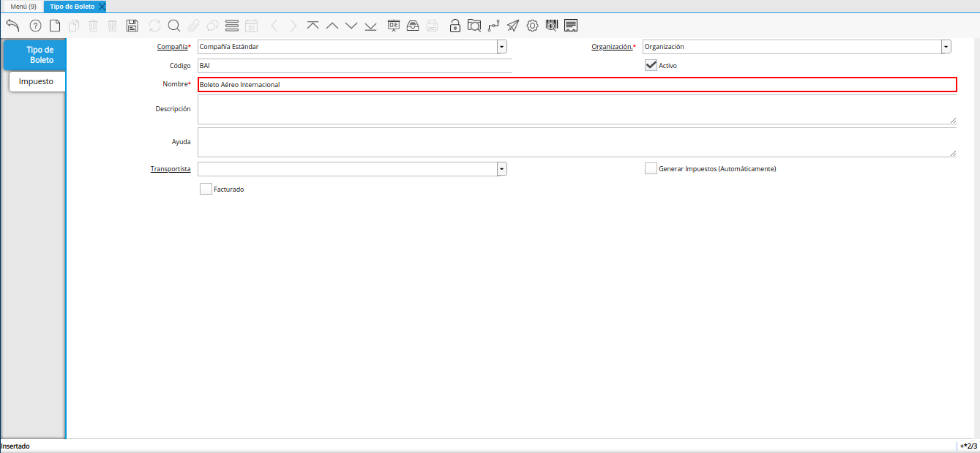The image size is (980, 453).
Task: Go to the next record down-chevron icon
Action: pyautogui.click(x=351, y=26)
